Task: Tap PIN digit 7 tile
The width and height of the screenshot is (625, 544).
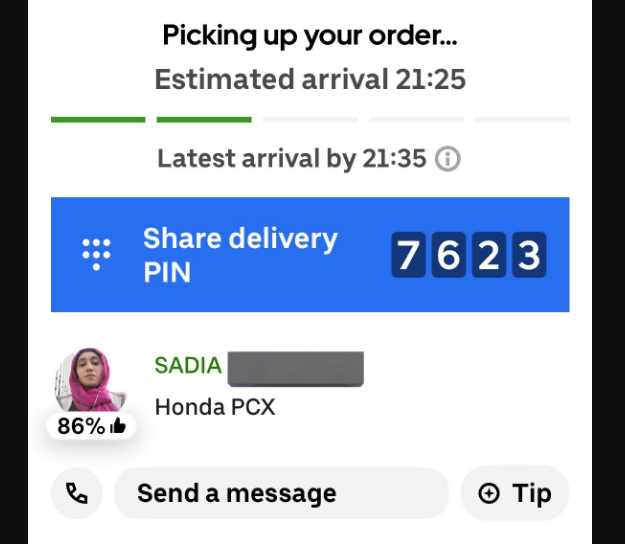Action: [408, 255]
